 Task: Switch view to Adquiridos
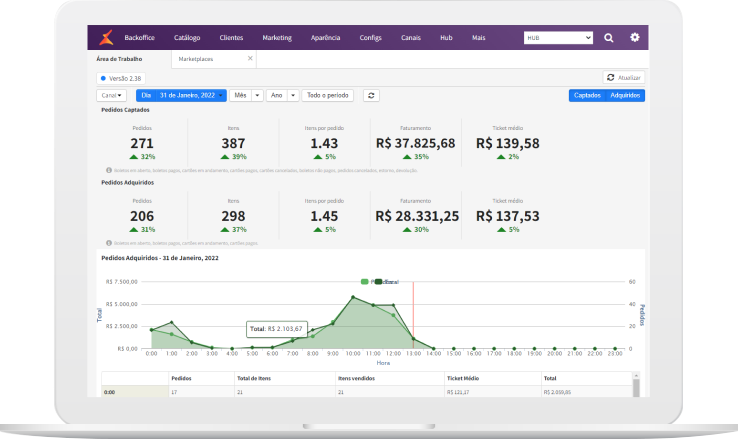coord(626,95)
